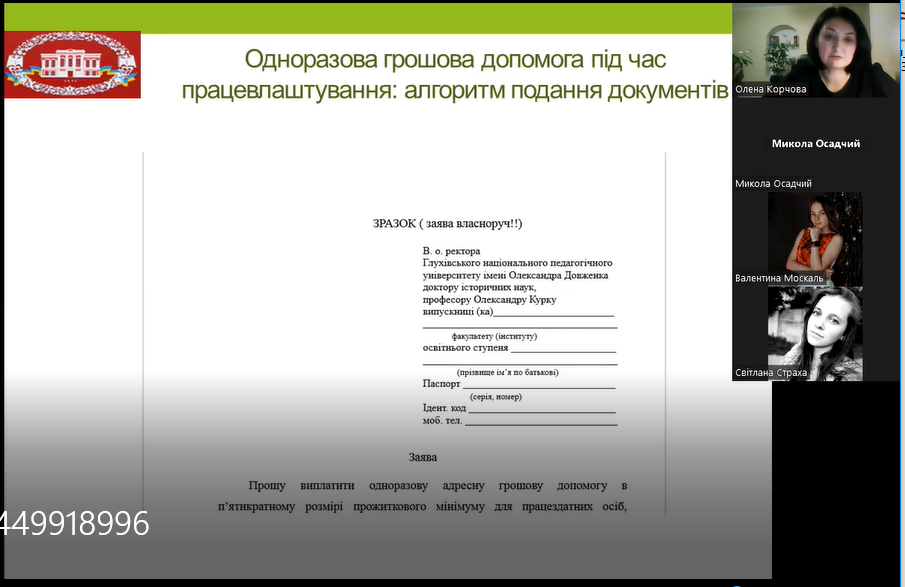Open Валентина Москаль's participant photo
Screen dimensions: 905x587
(815, 238)
